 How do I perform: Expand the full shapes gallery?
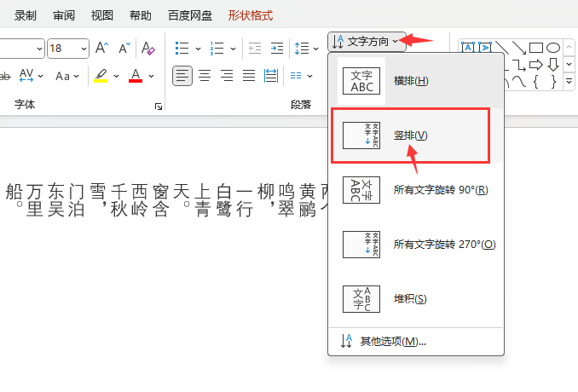click(569, 82)
